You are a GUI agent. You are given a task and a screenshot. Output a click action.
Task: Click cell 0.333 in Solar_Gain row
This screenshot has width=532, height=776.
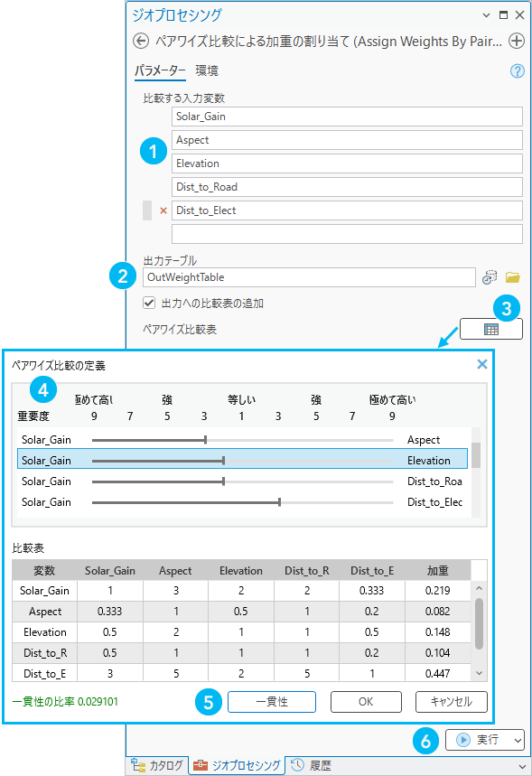371,591
